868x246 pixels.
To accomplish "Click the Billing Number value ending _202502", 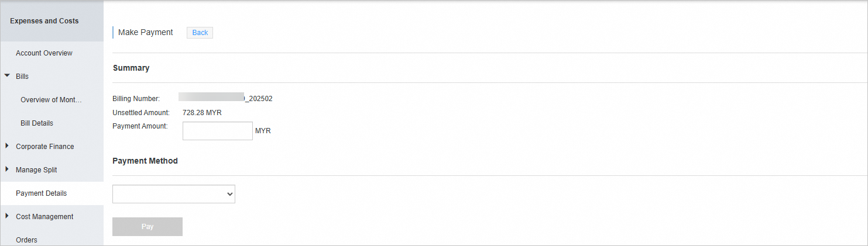I will 225,98.
